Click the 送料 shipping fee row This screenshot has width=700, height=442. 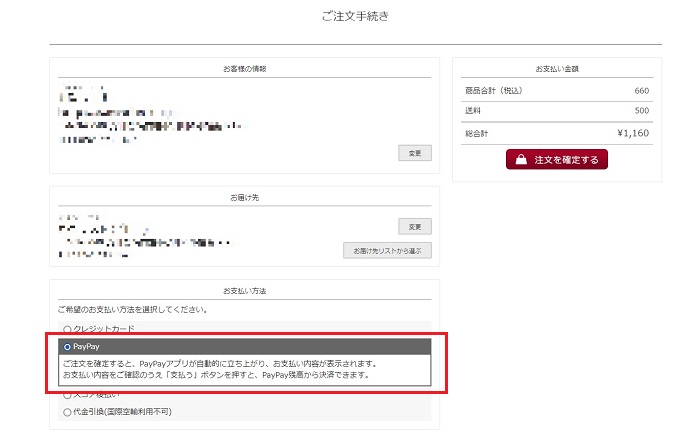click(556, 110)
